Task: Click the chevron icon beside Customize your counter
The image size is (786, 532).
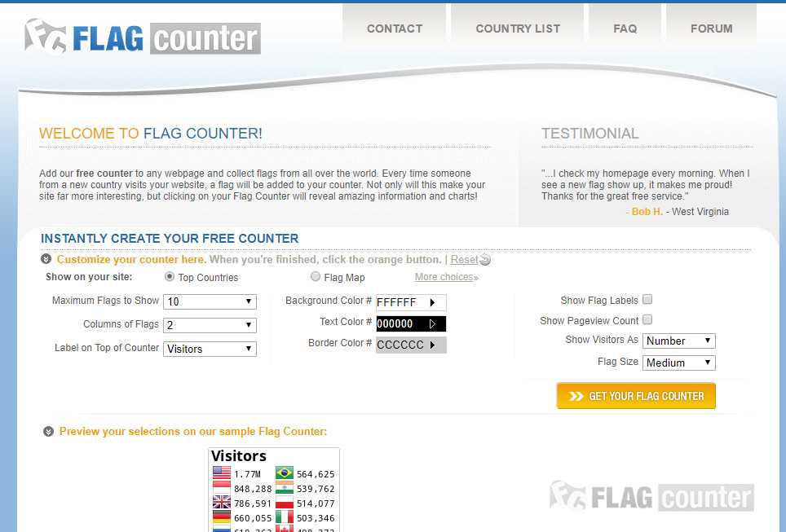Action: click(x=46, y=259)
